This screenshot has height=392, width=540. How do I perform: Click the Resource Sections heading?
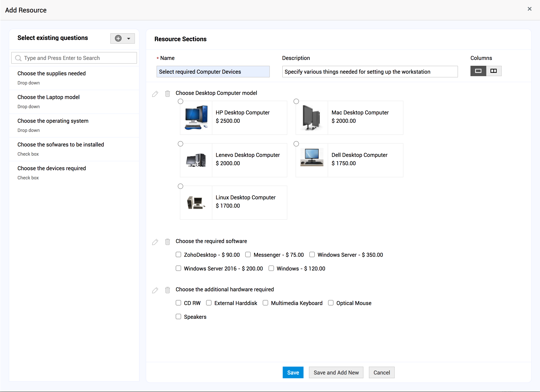pyautogui.click(x=180, y=39)
